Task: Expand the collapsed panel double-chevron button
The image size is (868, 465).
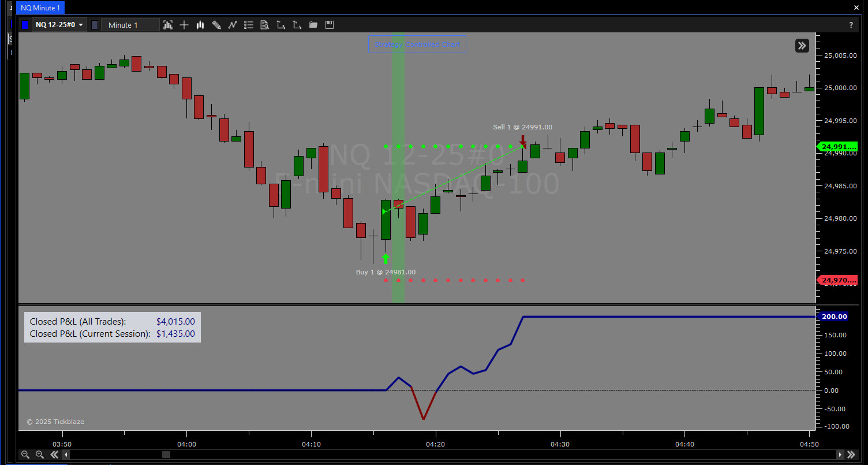Action: point(802,46)
